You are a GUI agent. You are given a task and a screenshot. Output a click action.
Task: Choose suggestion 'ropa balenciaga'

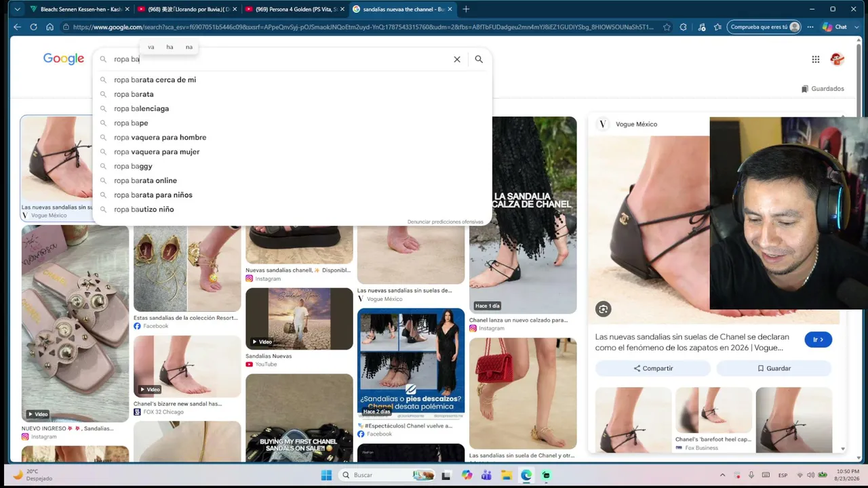pyautogui.click(x=292, y=108)
